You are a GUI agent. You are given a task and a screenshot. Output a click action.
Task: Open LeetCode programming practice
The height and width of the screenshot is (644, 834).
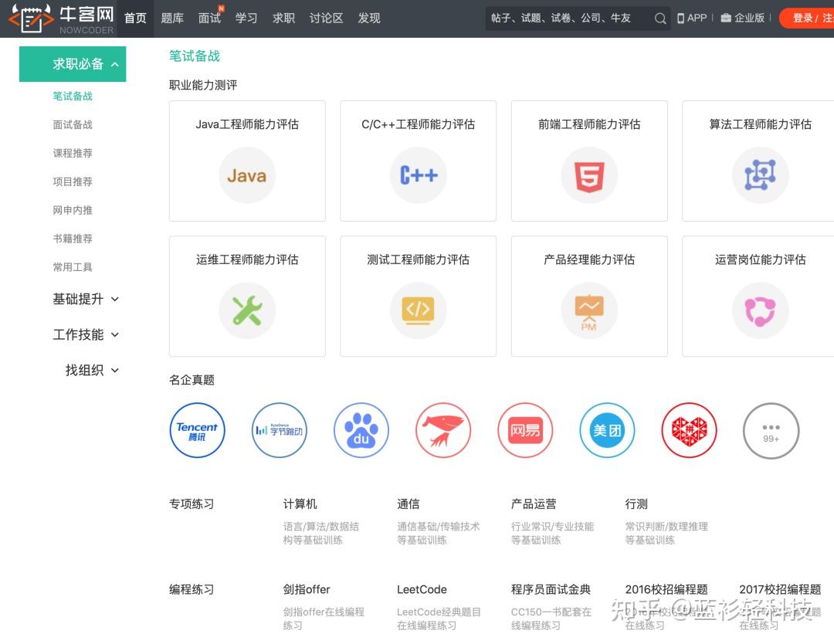click(x=422, y=589)
